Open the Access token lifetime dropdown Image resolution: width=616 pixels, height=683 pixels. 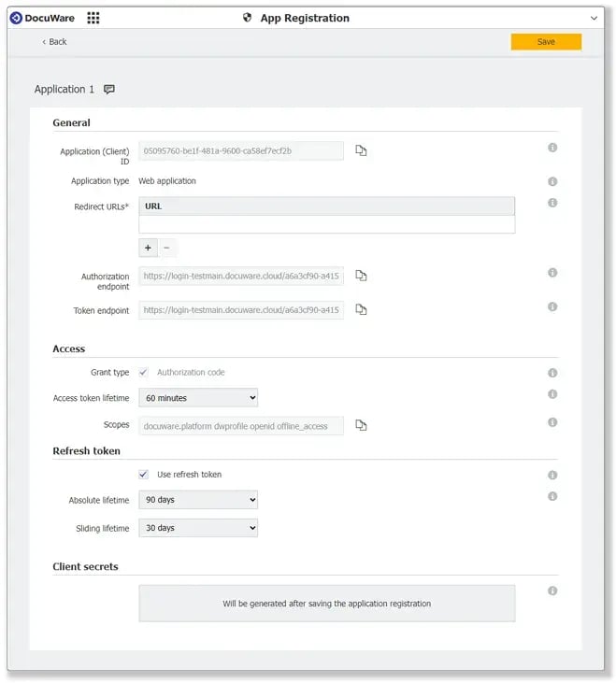point(198,398)
